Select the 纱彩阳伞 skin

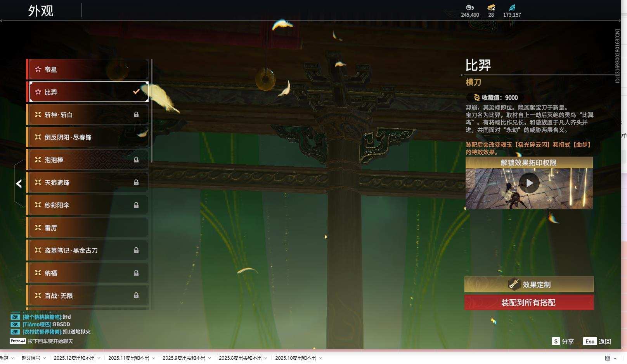pyautogui.click(x=87, y=205)
